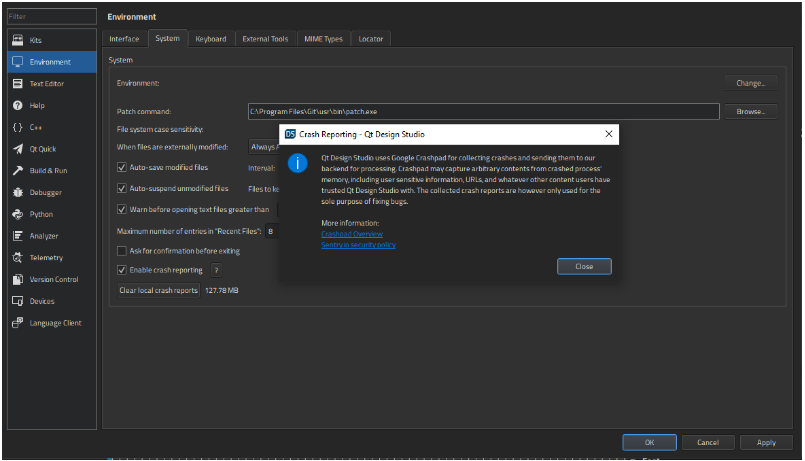Click the Crash Reporting dialog title icon

coord(290,134)
